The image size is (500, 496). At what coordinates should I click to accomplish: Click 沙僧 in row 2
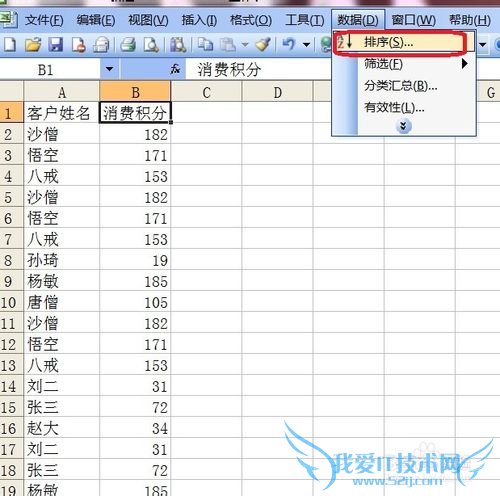(62, 134)
